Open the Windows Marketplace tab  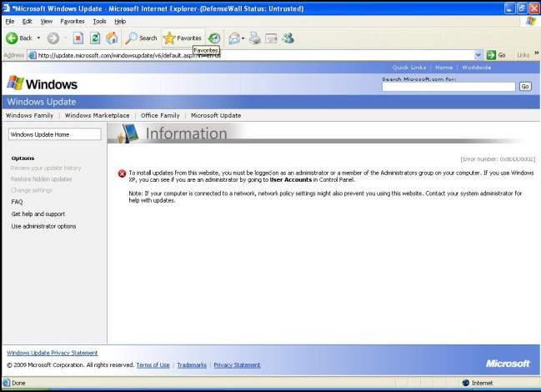98,116
